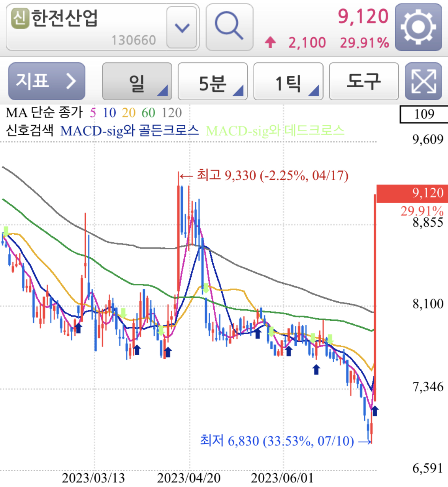This screenshot has height=487, width=448.
Task: Click the 29.91% change rate in header
Action: [365, 42]
